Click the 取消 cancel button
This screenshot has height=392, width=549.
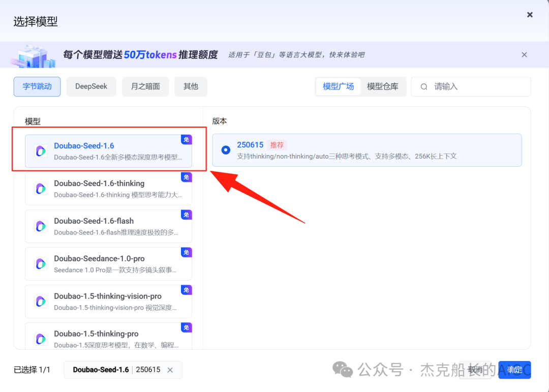475,370
